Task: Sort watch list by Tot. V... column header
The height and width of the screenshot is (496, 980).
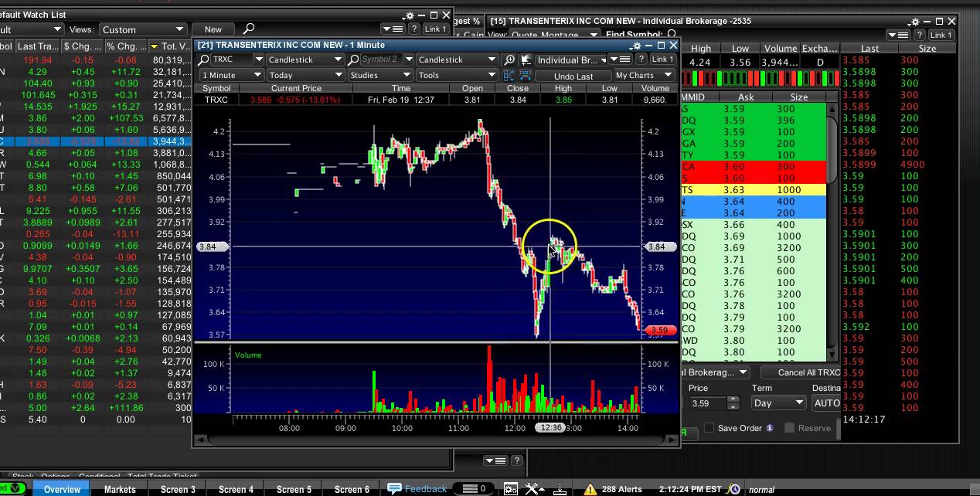Action: tap(172, 46)
